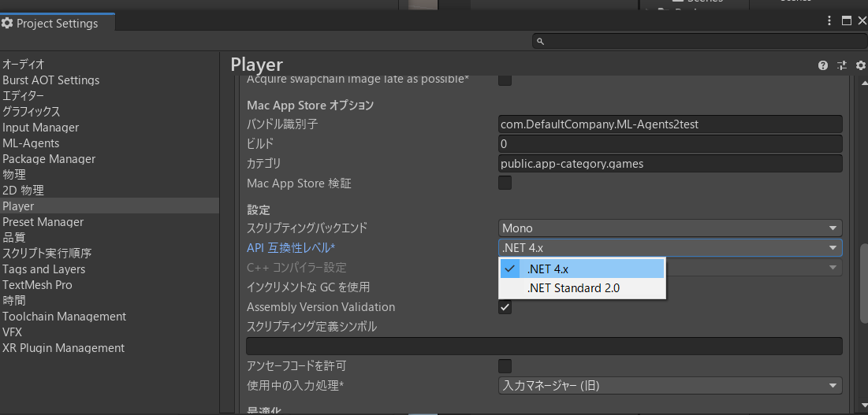Maximize the Project Settings window
The height and width of the screenshot is (415, 868).
(x=847, y=21)
